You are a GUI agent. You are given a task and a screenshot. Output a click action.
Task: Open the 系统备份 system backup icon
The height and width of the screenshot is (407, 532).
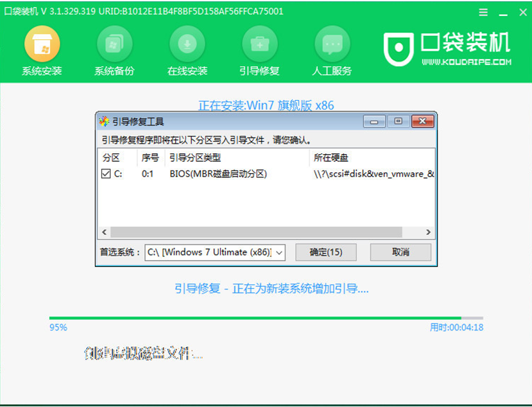114,45
